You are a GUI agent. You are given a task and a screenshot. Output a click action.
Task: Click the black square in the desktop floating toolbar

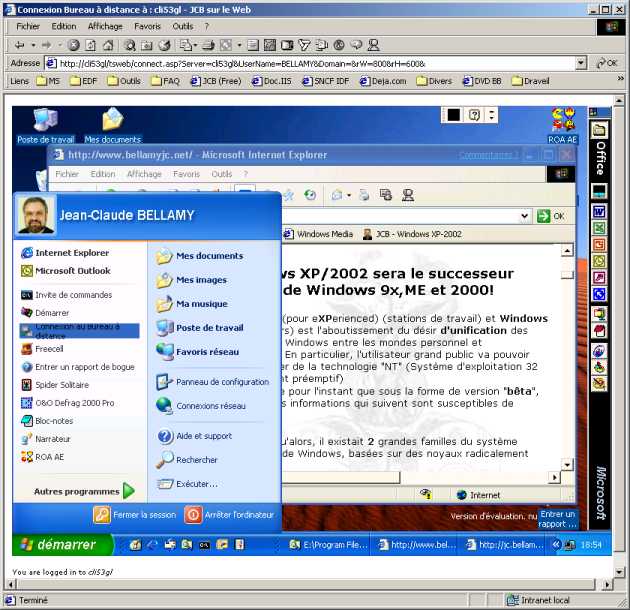(x=454, y=115)
